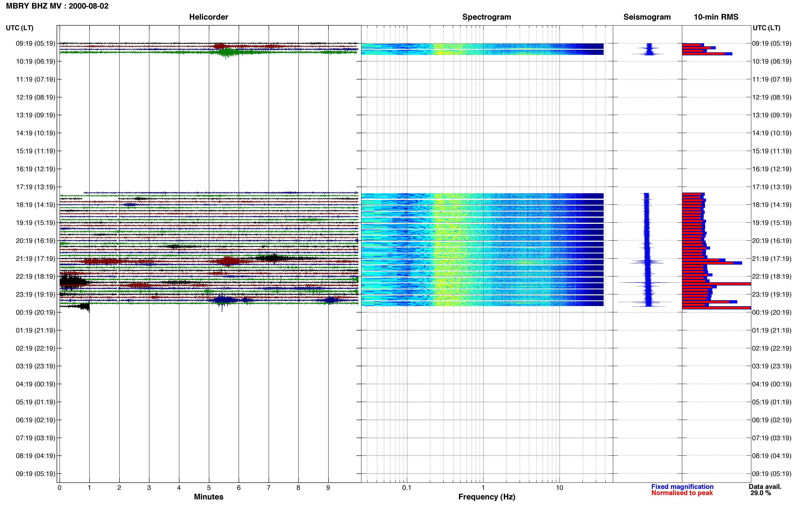812x508 pixels.
Task: Click the left '06:19 (02:19)' time label
Action: [x=36, y=420]
